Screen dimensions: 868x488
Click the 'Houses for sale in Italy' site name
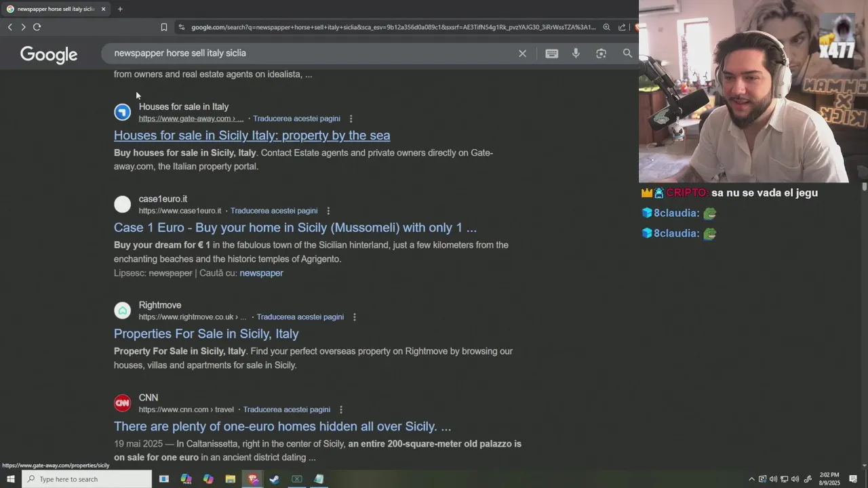tap(184, 106)
